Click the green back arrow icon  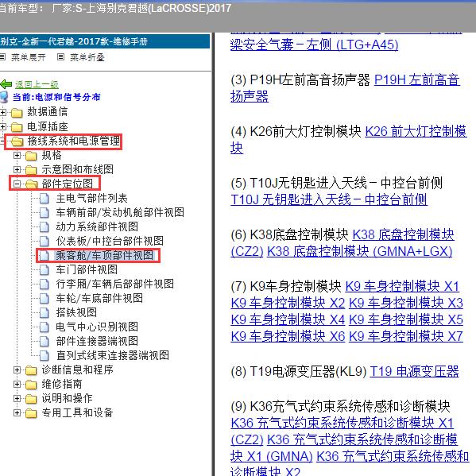click(6, 84)
